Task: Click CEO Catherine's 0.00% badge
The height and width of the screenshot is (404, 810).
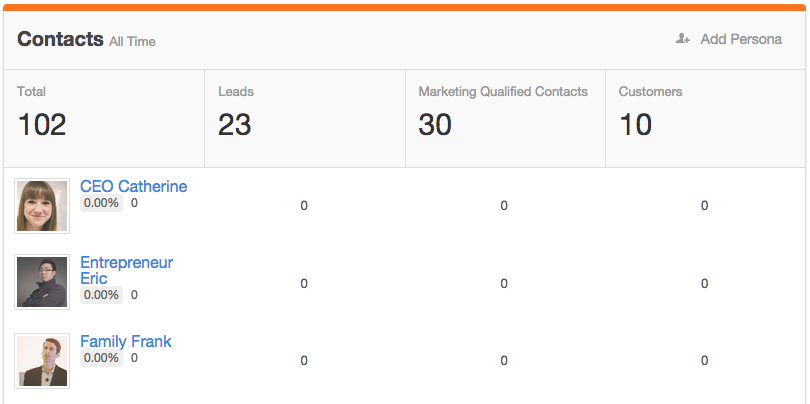Action: point(101,203)
